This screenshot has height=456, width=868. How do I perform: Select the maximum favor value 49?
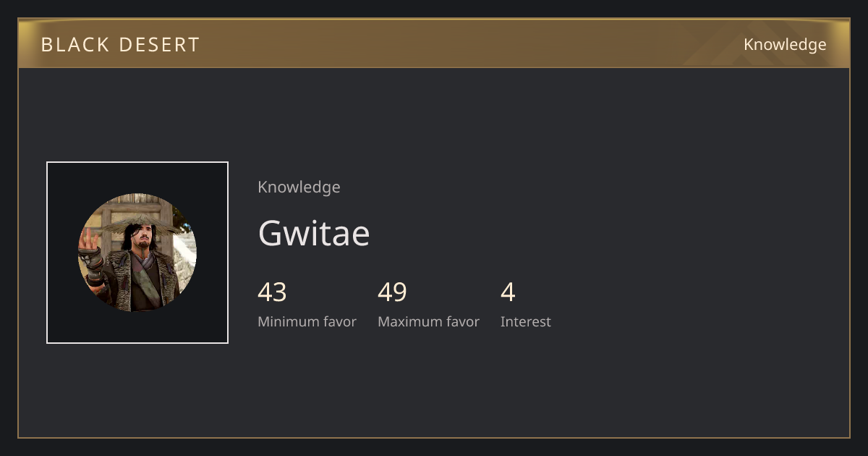click(392, 292)
